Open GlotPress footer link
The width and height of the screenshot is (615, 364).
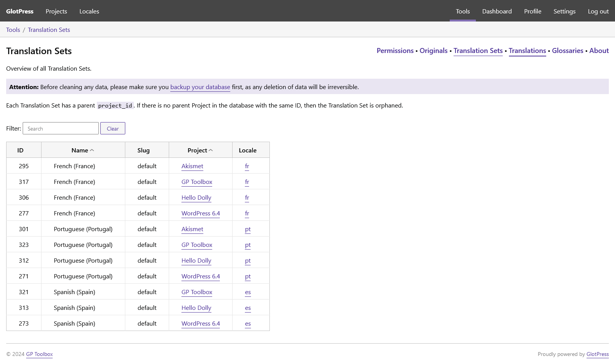598,354
